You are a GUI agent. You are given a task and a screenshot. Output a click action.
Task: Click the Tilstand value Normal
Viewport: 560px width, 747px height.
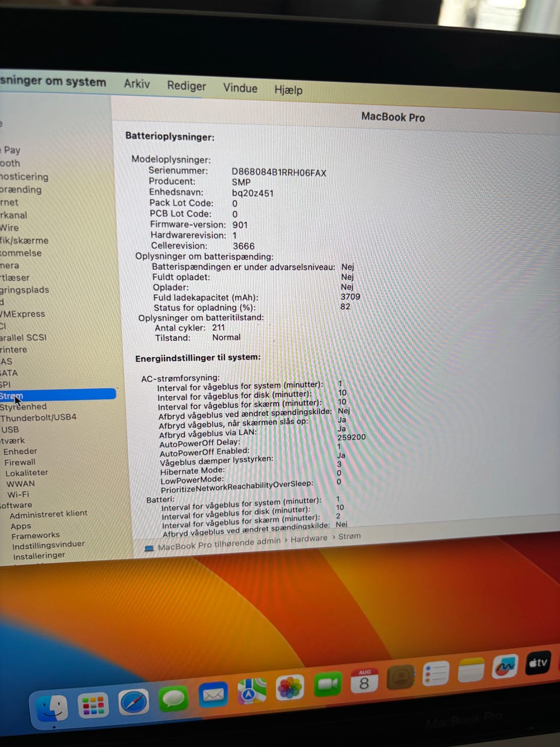[x=226, y=337]
